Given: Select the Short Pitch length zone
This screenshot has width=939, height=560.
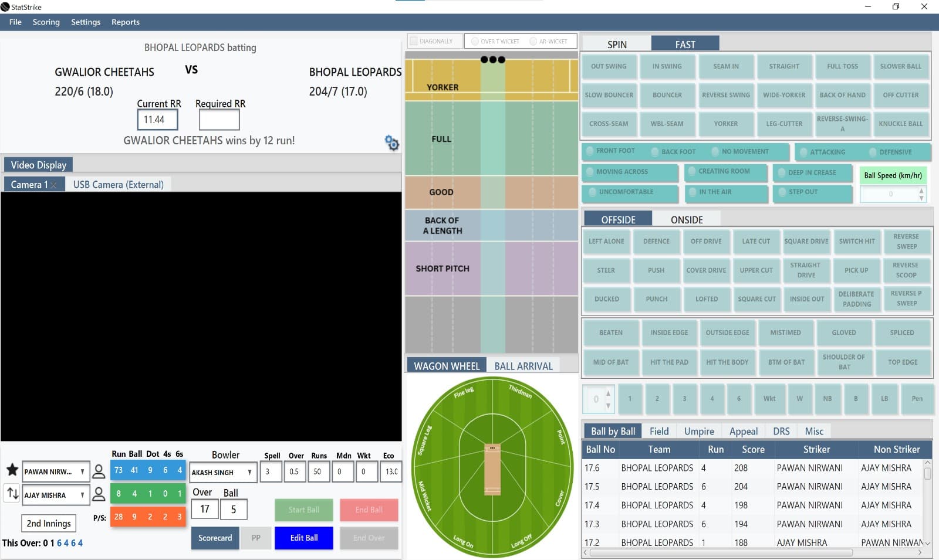Looking at the screenshot, I should point(491,269).
